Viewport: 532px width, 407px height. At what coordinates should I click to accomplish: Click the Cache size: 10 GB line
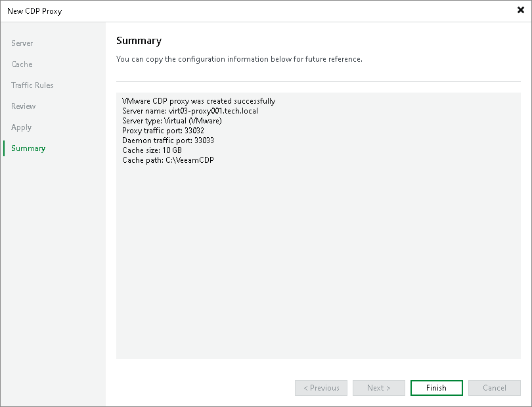[152, 150]
